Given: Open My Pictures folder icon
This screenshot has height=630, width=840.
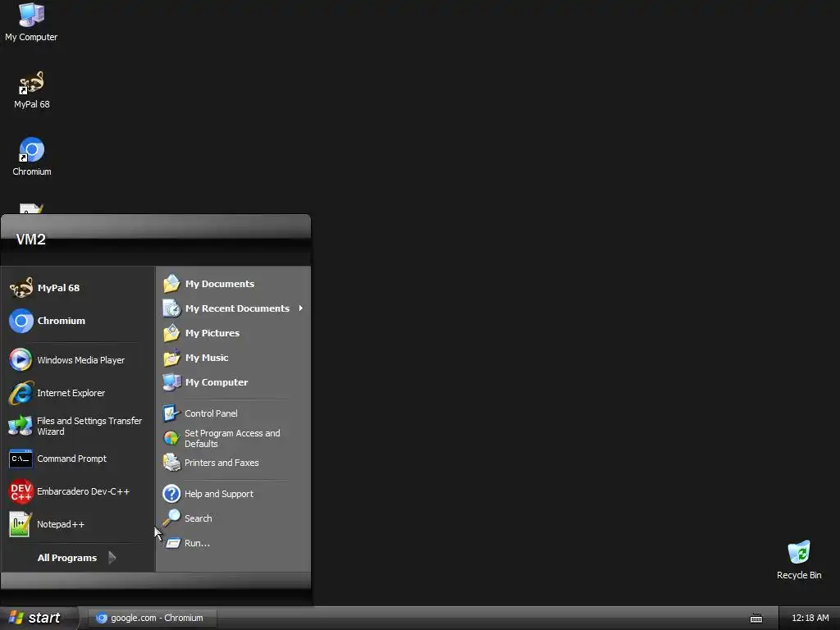Looking at the screenshot, I should coord(171,333).
